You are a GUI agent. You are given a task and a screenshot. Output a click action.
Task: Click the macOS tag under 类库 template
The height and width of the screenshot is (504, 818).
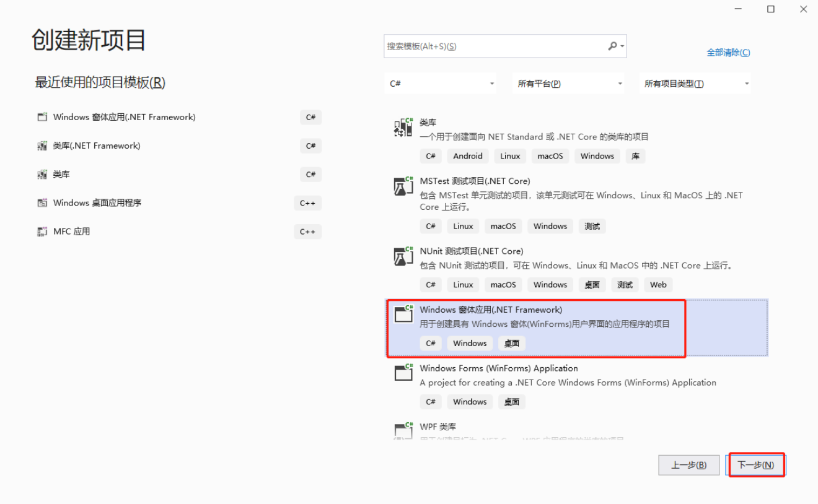[x=550, y=156]
